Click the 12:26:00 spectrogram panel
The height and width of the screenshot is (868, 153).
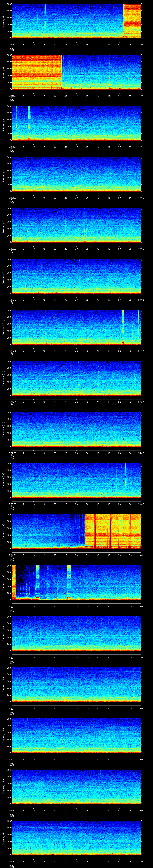tap(77, 633)
